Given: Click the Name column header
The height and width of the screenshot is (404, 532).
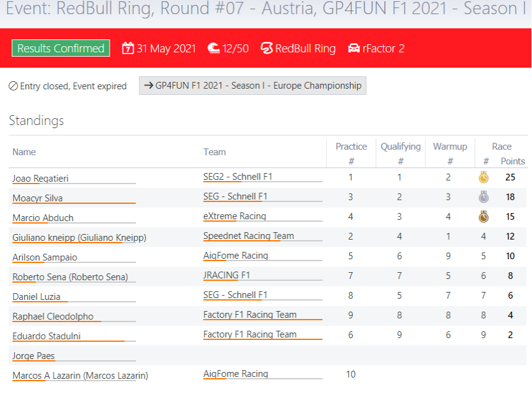Looking at the screenshot, I should coord(24,152).
